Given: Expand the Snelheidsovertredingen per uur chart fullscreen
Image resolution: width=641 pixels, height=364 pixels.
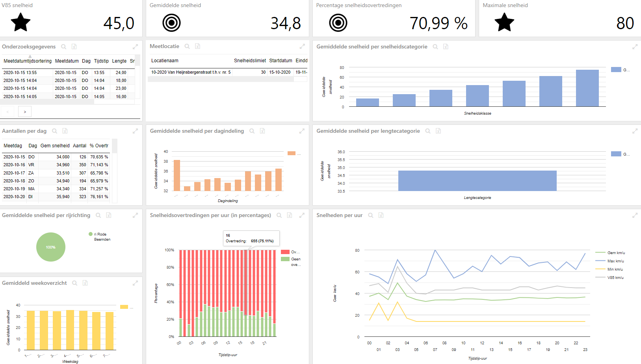Looking at the screenshot, I should click(x=302, y=215).
